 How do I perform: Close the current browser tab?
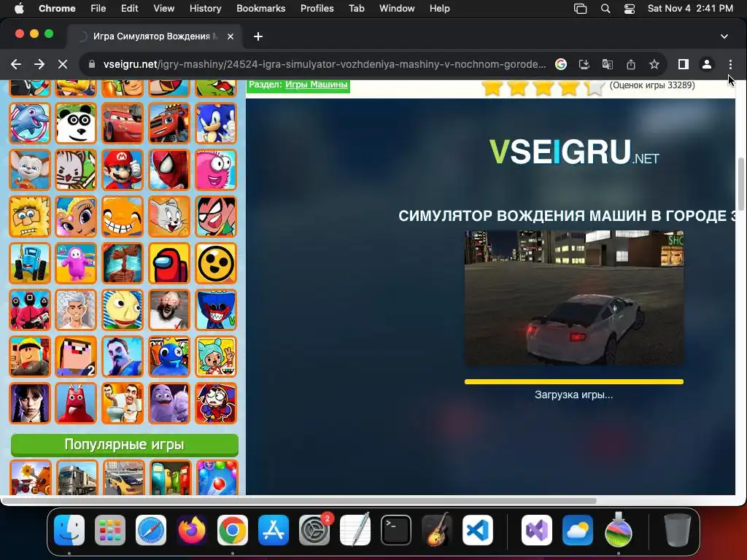tap(230, 36)
